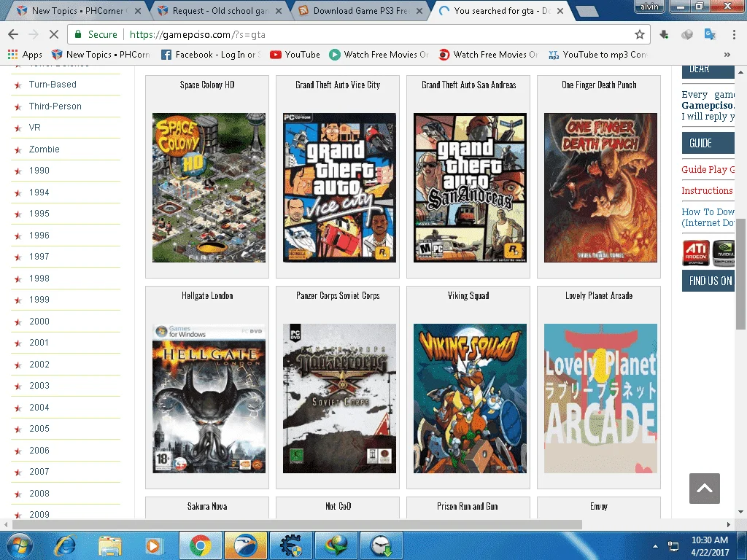The width and height of the screenshot is (747, 560).
Task: Open the Turn-Based category
Action: (53, 85)
